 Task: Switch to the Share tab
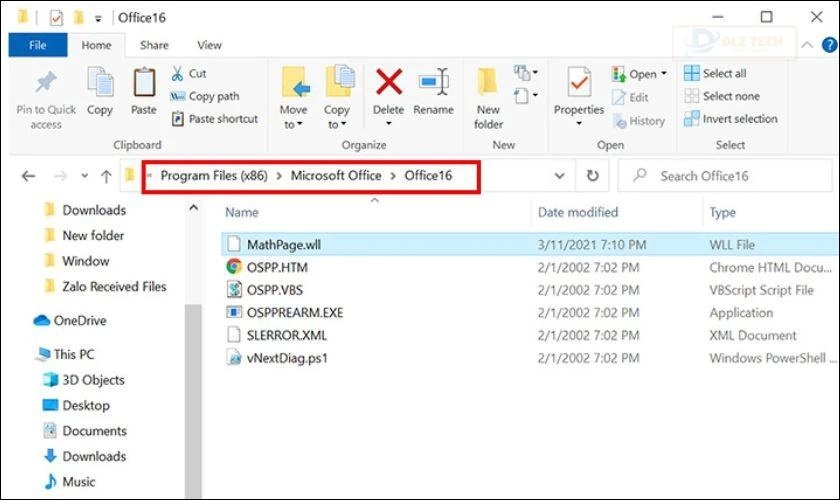coord(154,45)
